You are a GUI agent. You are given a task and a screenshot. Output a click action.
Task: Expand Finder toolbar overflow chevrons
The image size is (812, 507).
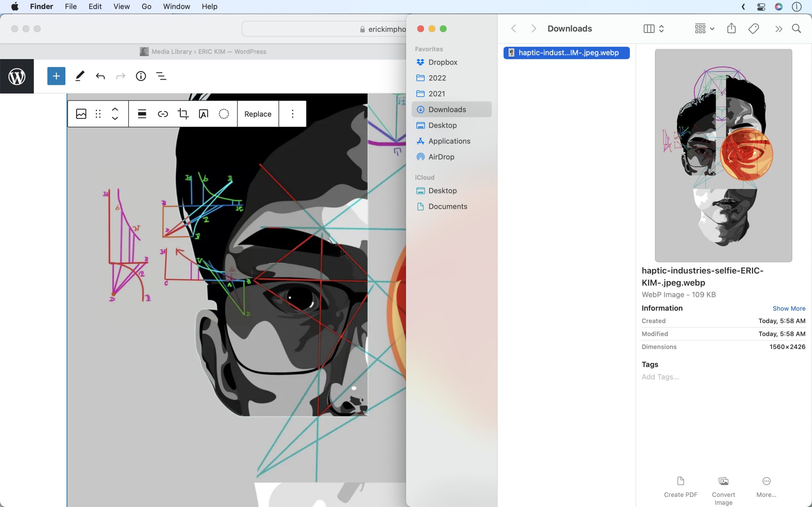click(778, 29)
